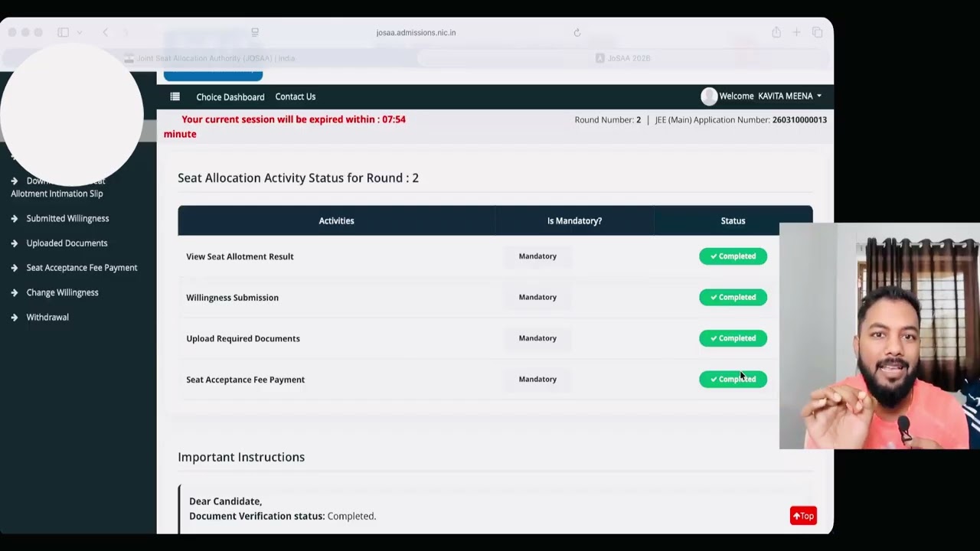Click Completed badge for Willingness Submission
The height and width of the screenshot is (551, 980).
[x=733, y=297]
